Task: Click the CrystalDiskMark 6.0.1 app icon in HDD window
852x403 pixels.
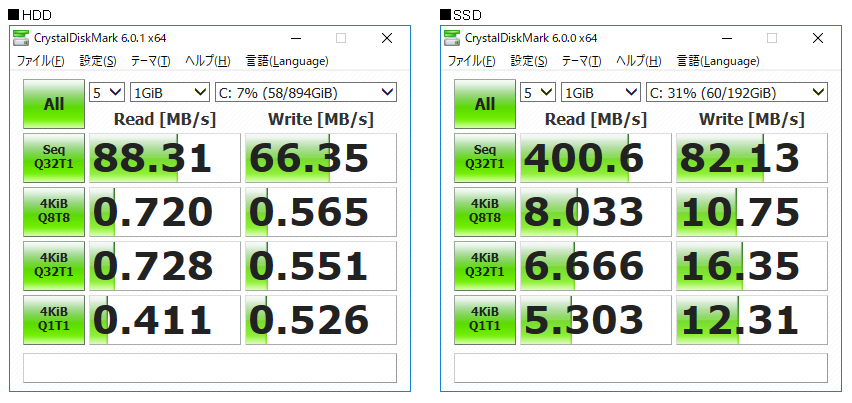Action: coord(21,38)
